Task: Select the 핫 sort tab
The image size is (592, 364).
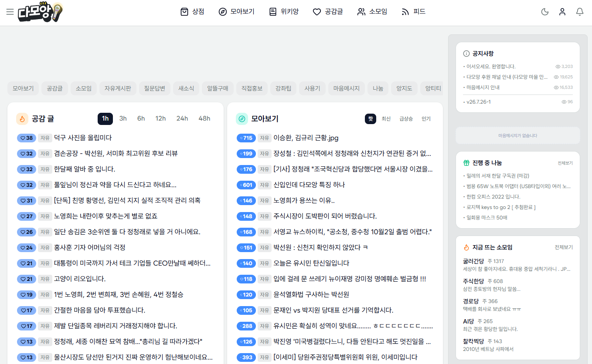Action: 371,118
